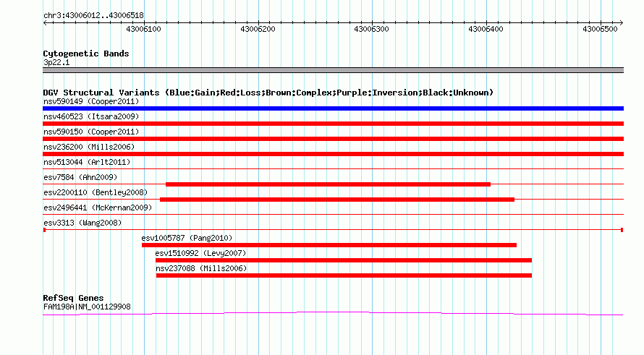Click the esv1005787 (Pang2010) label

187,238
